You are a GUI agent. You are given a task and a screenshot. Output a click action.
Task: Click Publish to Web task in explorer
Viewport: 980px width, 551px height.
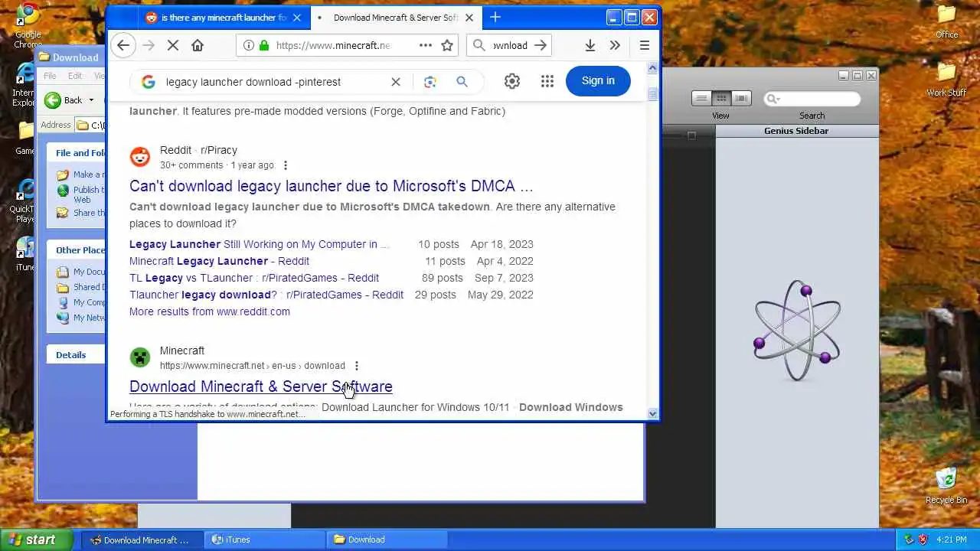(x=82, y=194)
